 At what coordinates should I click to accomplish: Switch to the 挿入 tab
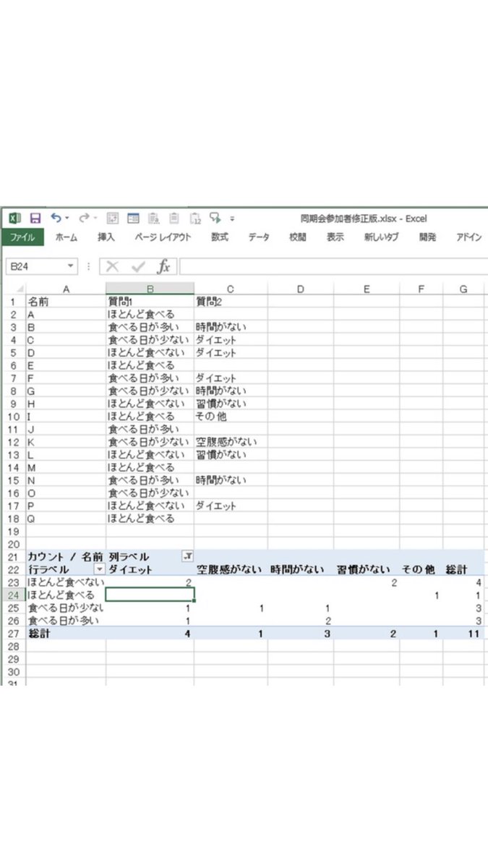point(106,237)
